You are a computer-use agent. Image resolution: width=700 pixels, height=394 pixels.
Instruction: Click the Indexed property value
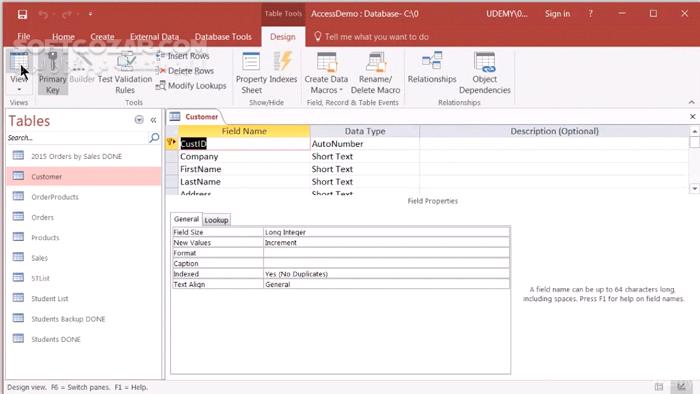tap(386, 274)
